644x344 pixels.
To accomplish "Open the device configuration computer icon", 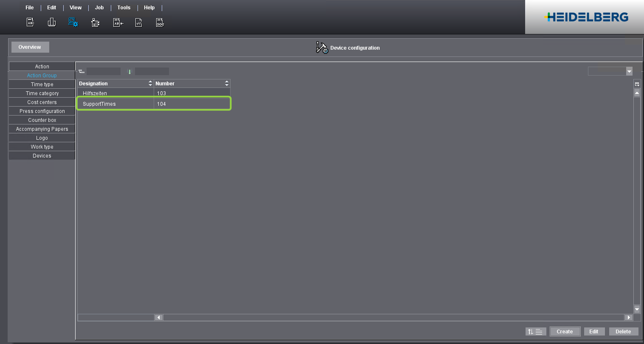I will [x=73, y=22].
